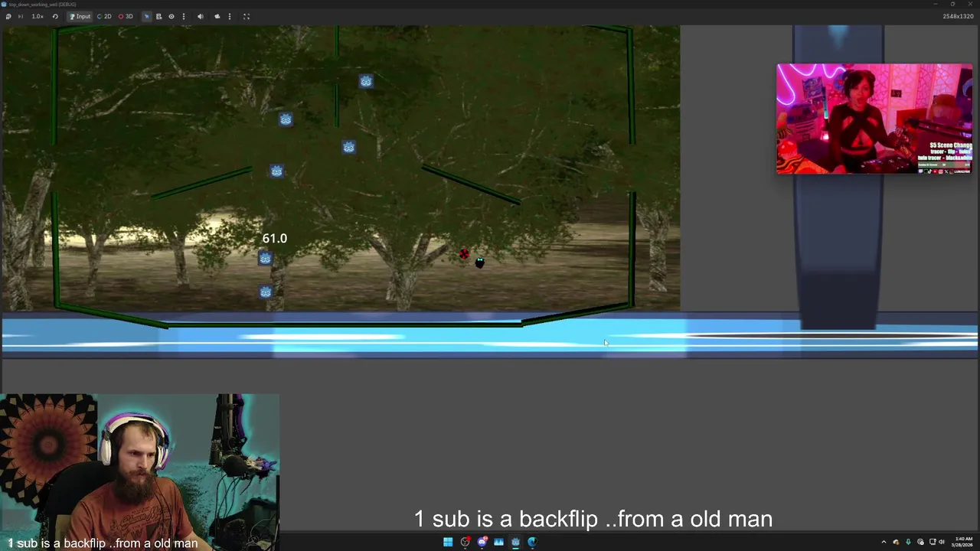Viewport: 980px width, 551px height.
Task: Expand game view with fullscreen icon
Action: pyautogui.click(x=247, y=16)
